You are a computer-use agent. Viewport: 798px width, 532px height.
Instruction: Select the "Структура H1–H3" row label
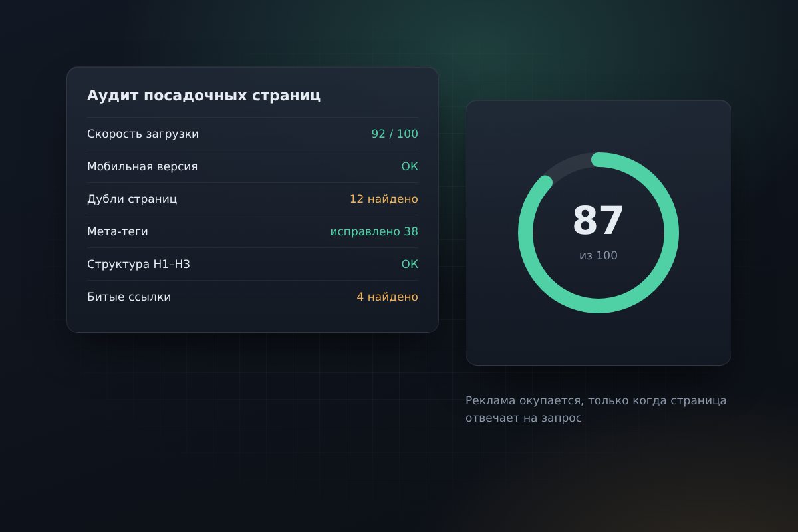(x=138, y=265)
